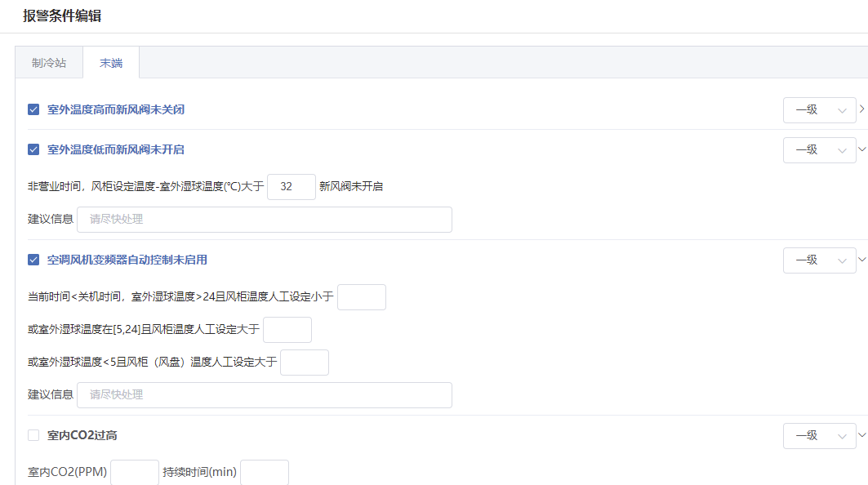Click the 室外温度低而新风阀未开启 title
The height and width of the screenshot is (485, 868).
(116, 149)
